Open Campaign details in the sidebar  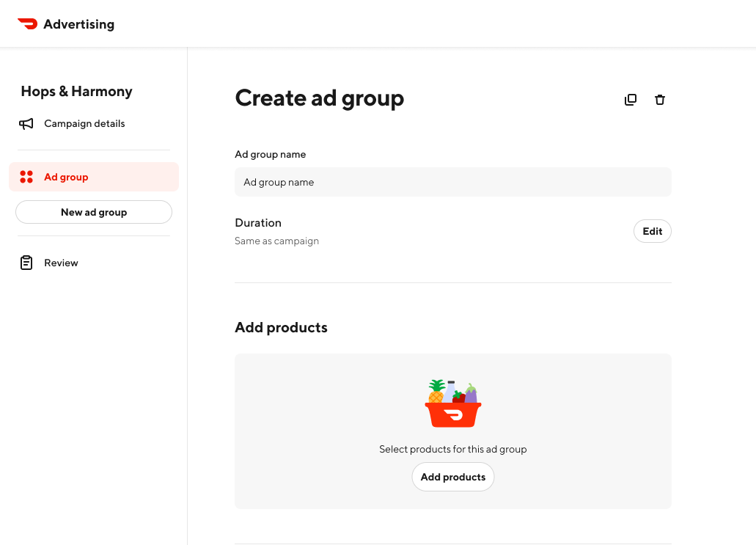[x=84, y=123]
